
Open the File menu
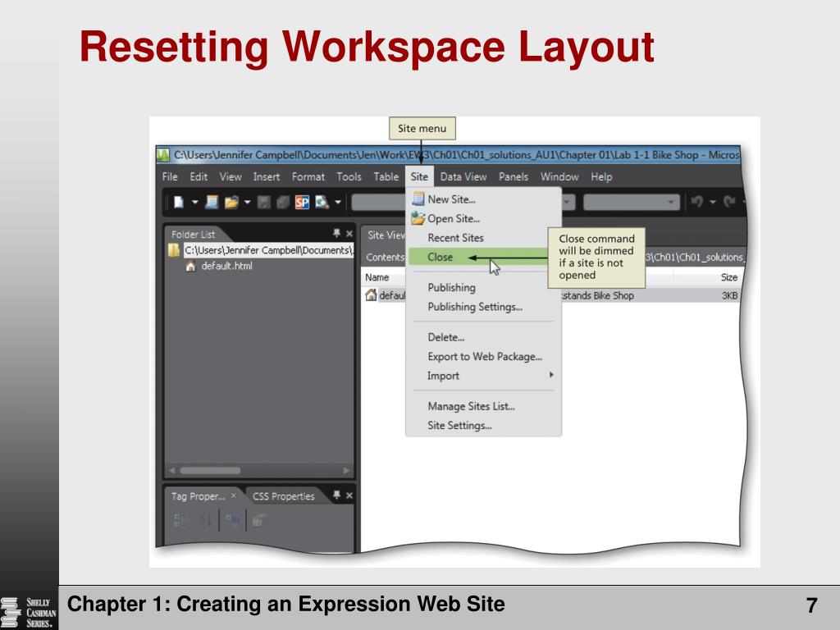pos(170,177)
